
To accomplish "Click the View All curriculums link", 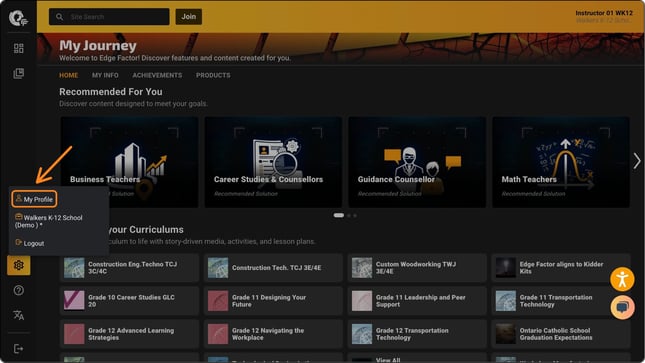I will 388,360.
